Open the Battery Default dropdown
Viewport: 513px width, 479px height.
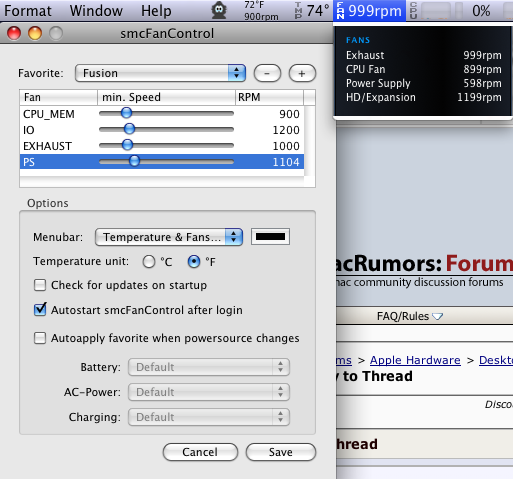click(209, 367)
